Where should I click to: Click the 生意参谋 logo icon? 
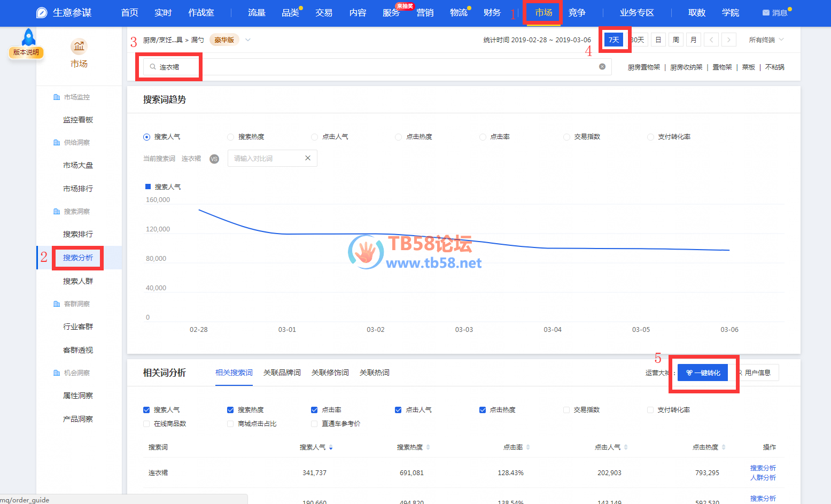point(42,13)
